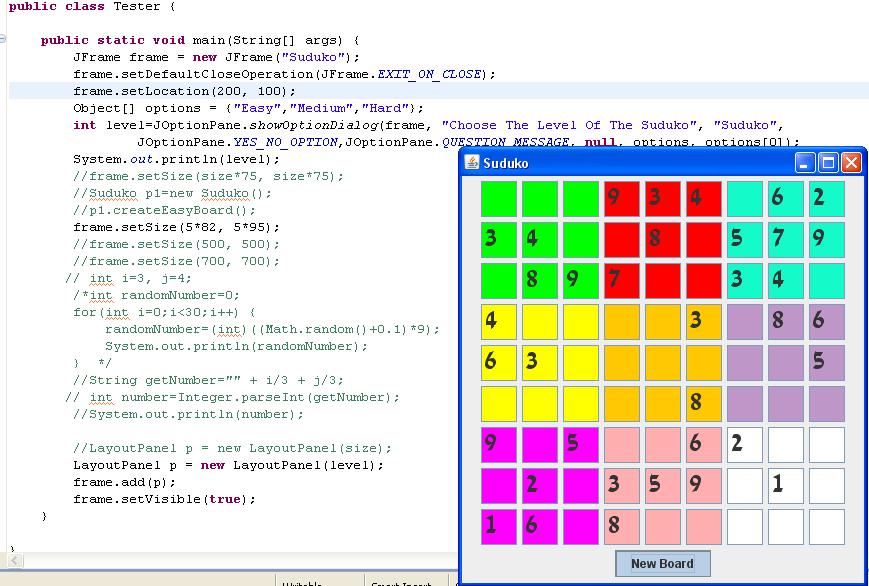
Task: Select the pink cell showing 8
Action: coord(621,526)
